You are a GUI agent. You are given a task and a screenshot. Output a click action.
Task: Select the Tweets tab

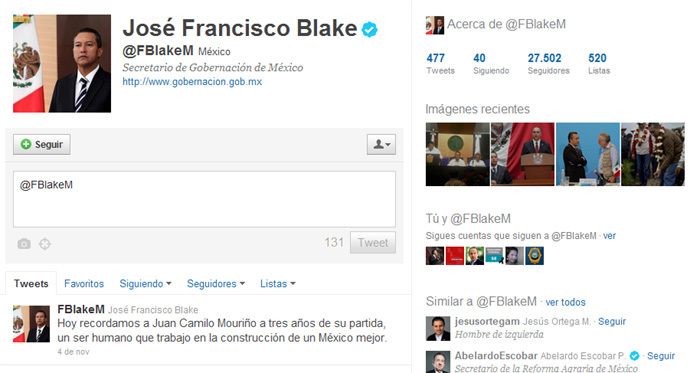click(31, 284)
